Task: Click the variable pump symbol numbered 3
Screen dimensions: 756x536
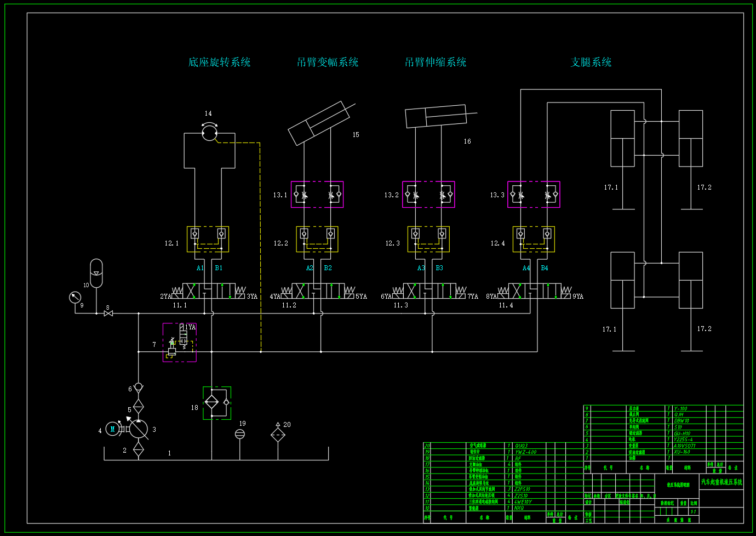Action: pos(139,429)
